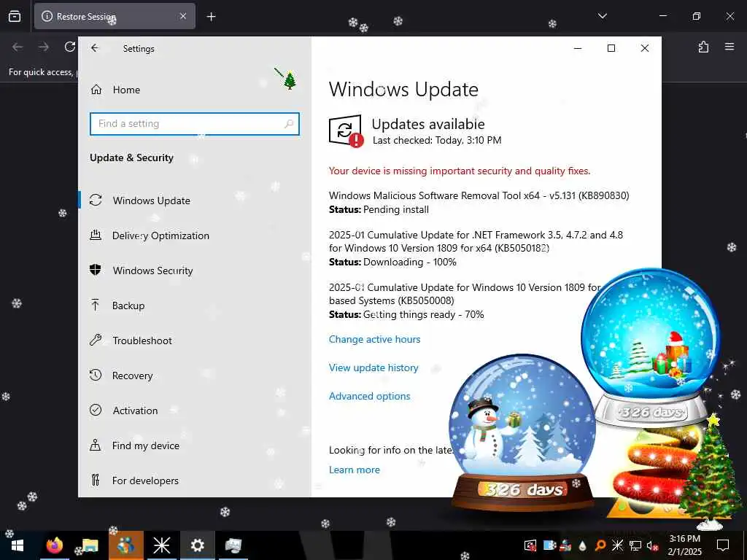Click the Windows Security shield icon
Screen dimensions: 747x560
click(96, 270)
